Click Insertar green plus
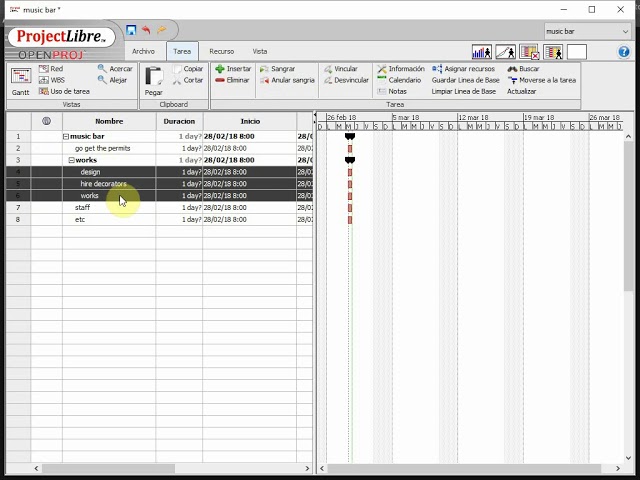This screenshot has height=480, width=640. pyautogui.click(x=233, y=69)
